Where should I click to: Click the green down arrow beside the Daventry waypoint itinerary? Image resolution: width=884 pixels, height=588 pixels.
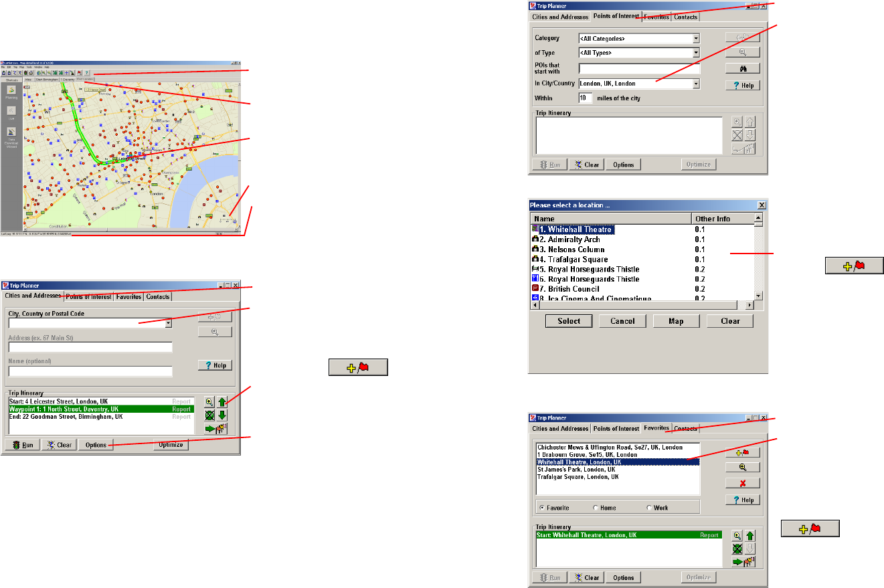(222, 415)
